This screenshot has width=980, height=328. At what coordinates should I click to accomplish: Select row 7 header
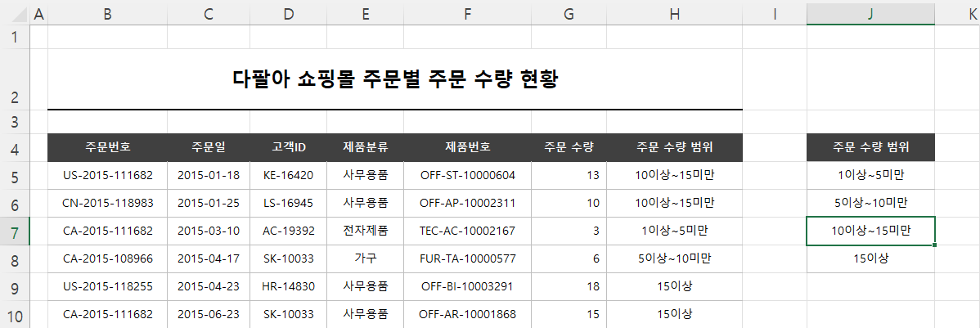tap(15, 231)
